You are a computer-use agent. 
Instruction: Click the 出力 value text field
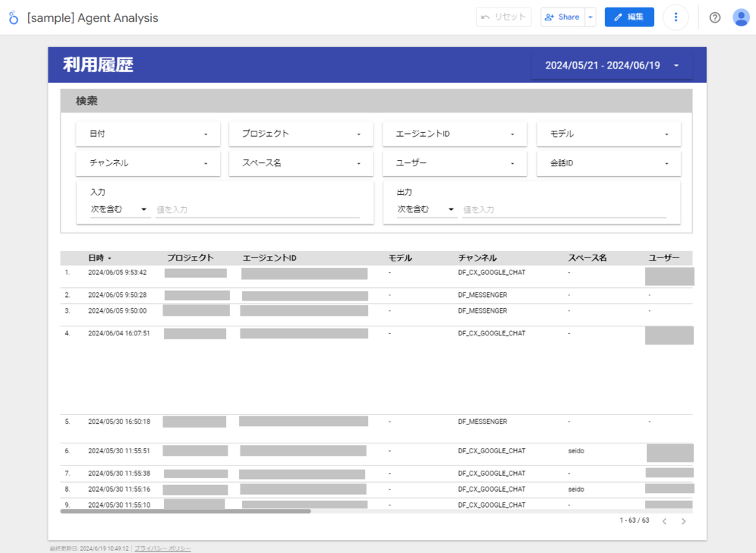point(564,209)
